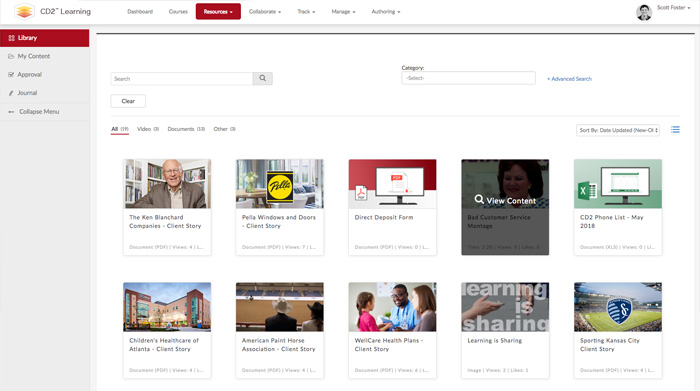Click 'CD2 Phone List - May 2018' title
The image size is (700, 391).
coord(612,221)
